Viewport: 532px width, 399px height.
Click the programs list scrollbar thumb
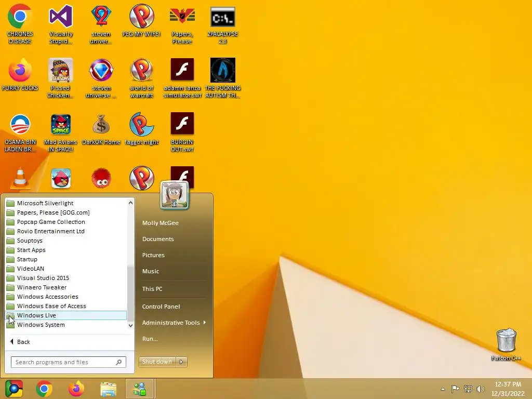130,294
